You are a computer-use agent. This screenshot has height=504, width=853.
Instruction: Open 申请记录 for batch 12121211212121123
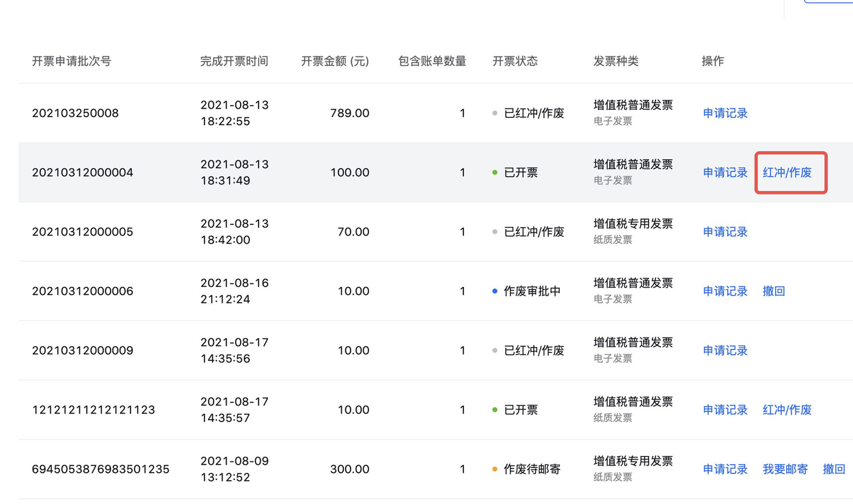point(725,409)
